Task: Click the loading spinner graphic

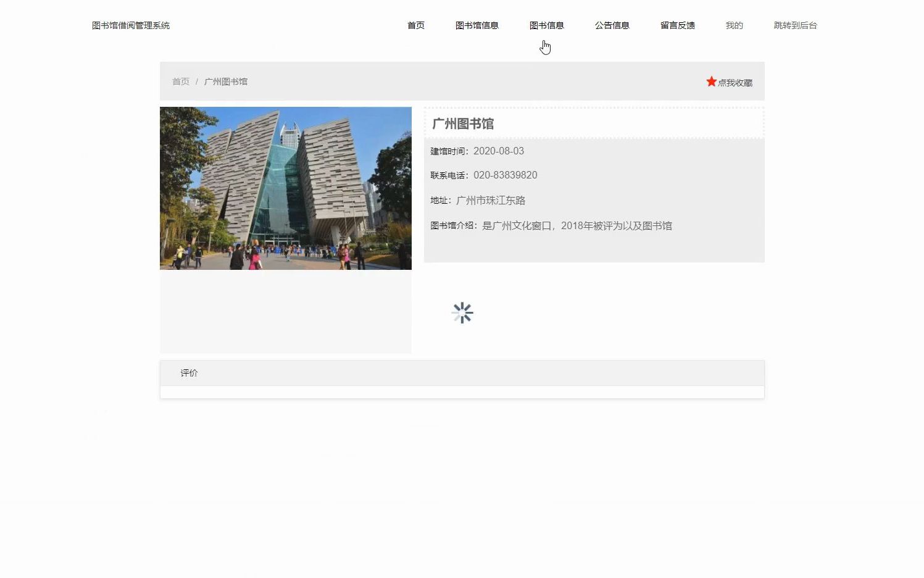Action: click(462, 312)
